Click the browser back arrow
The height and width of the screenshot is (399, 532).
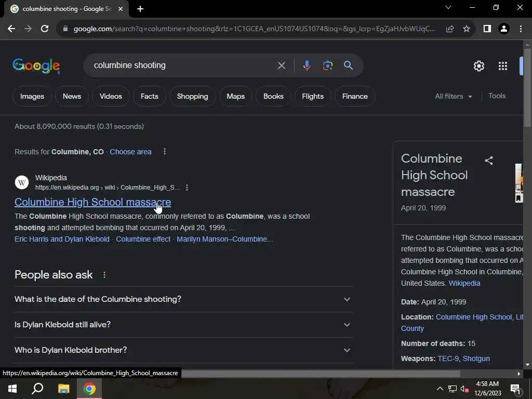(x=11, y=29)
